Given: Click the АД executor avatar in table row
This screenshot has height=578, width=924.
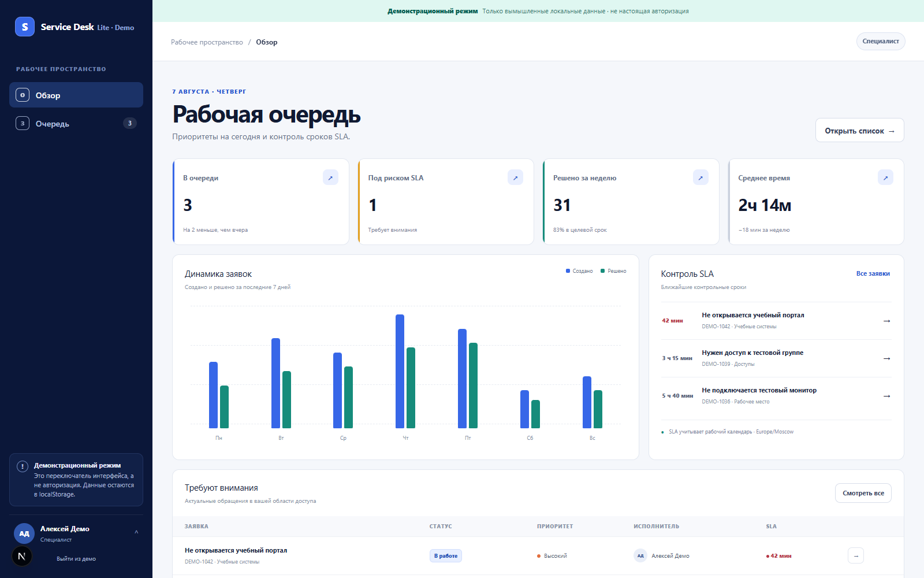Looking at the screenshot, I should click(640, 555).
